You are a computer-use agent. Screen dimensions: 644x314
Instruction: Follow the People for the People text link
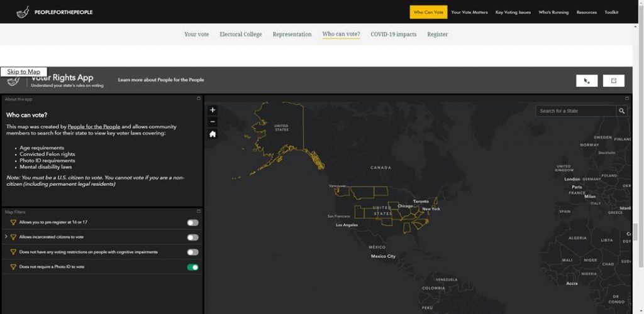[94, 127]
